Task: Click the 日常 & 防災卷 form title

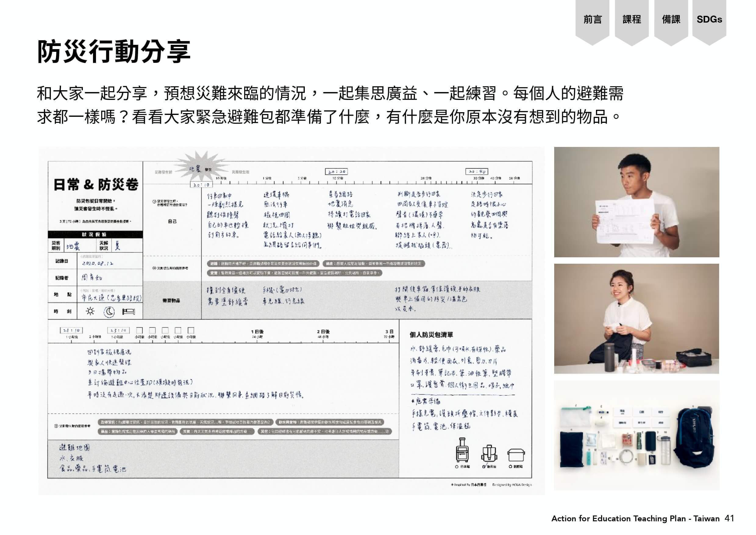Action: click(95, 184)
